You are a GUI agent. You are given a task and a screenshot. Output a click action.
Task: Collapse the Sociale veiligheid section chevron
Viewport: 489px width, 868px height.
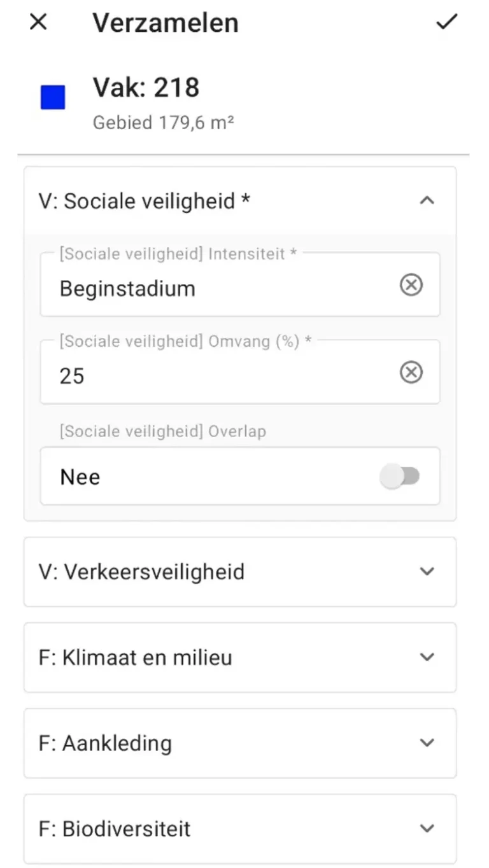[x=427, y=201]
